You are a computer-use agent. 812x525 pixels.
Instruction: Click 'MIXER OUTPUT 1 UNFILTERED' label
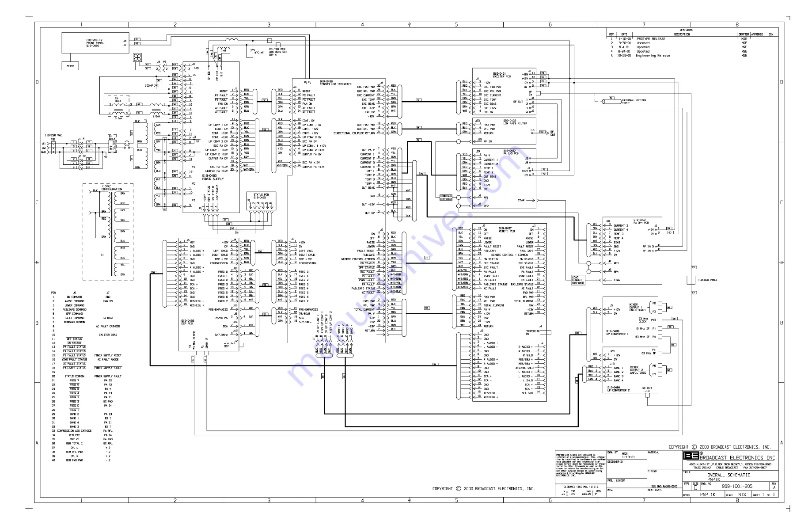point(637,307)
